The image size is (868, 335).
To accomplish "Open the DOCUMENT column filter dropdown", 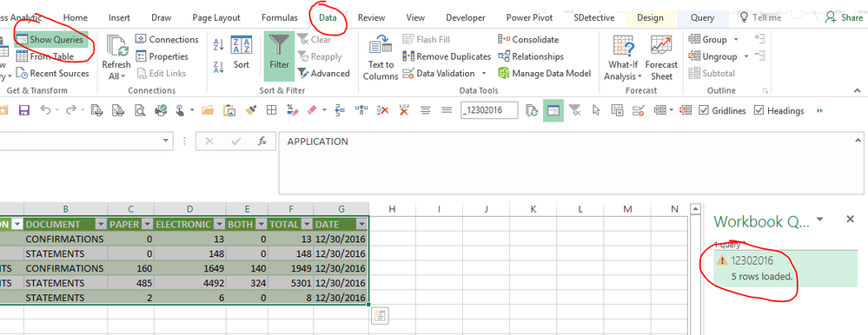I will (101, 224).
